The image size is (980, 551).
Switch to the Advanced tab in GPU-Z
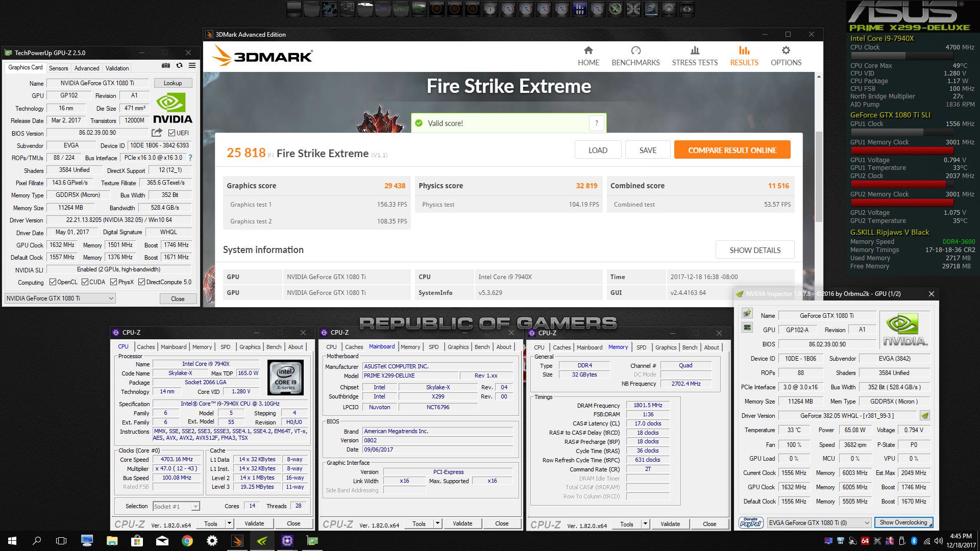click(x=87, y=68)
